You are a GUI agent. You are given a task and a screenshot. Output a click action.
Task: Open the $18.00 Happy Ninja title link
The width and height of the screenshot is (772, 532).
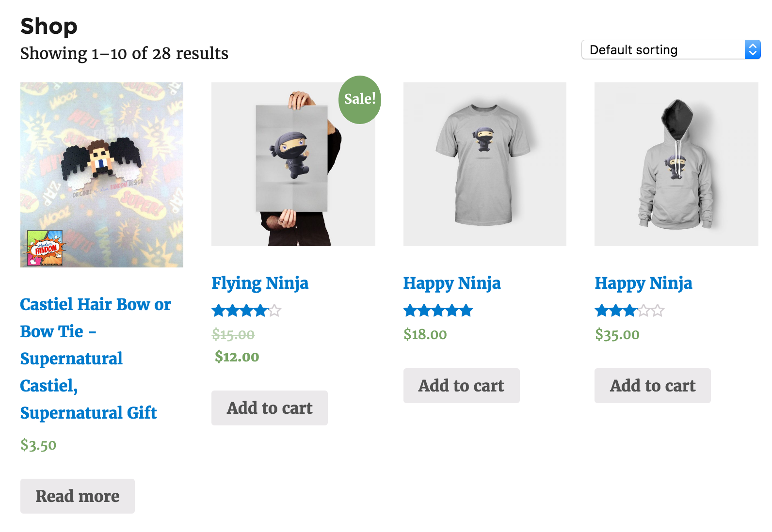451,283
